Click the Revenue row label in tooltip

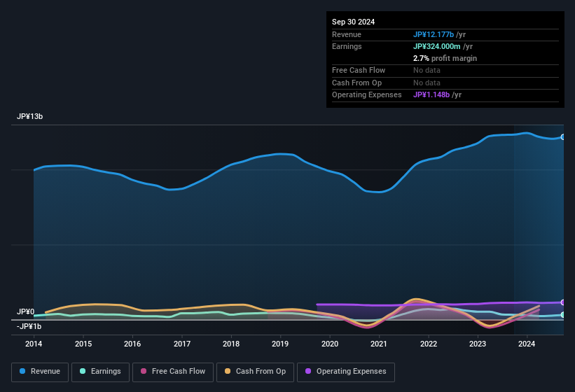click(347, 34)
